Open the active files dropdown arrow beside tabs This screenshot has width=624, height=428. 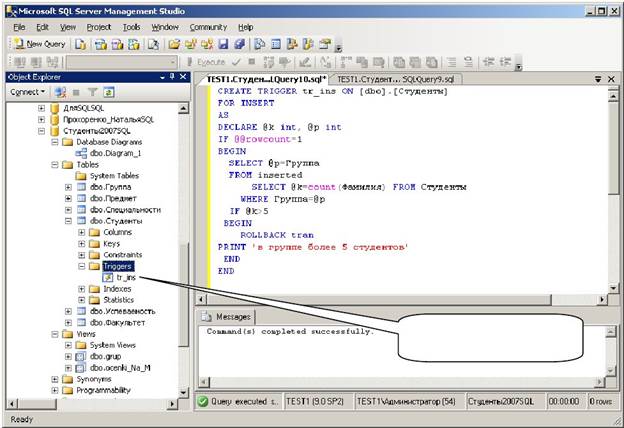pyautogui.click(x=598, y=79)
